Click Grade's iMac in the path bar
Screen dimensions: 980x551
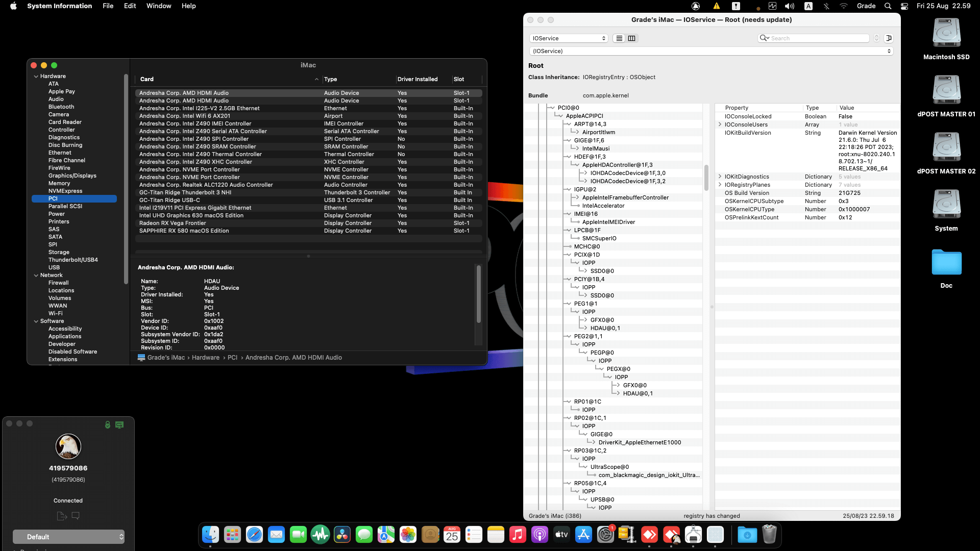166,358
